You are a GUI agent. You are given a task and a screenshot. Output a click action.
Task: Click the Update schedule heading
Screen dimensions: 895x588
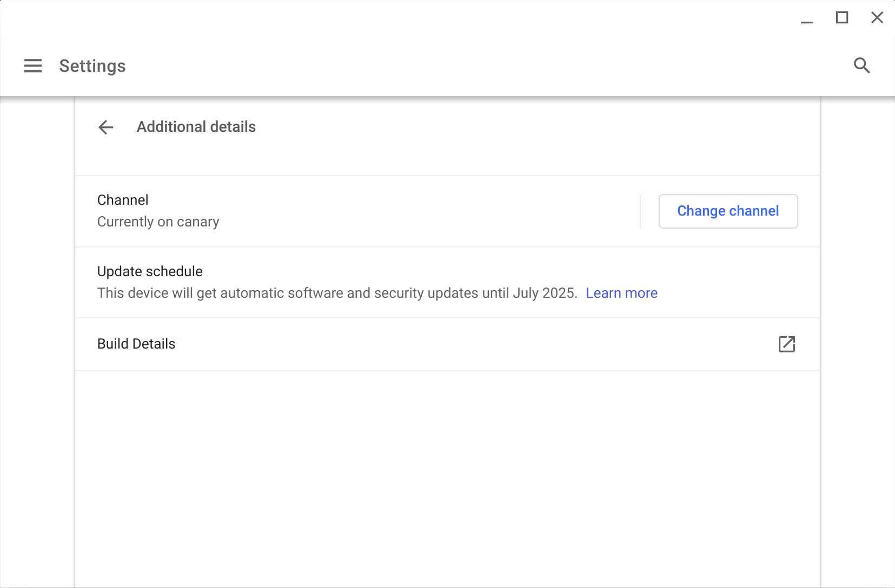click(x=150, y=271)
